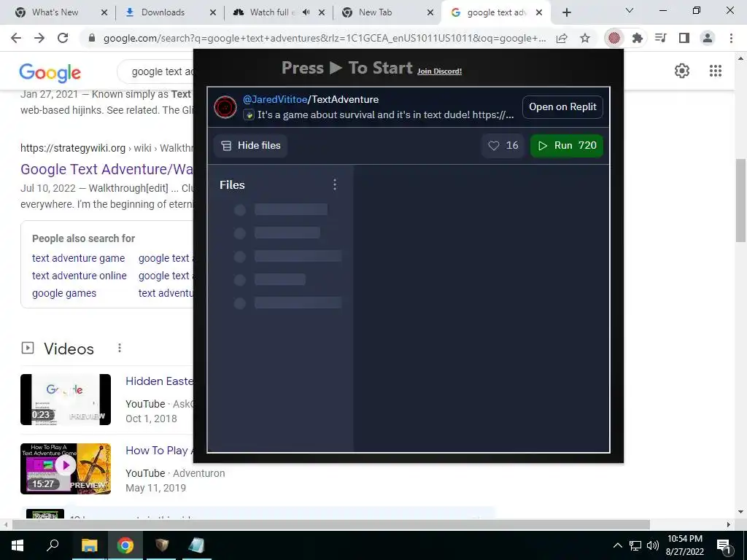Click Open on Replit button
The image size is (747, 560).
pos(562,106)
